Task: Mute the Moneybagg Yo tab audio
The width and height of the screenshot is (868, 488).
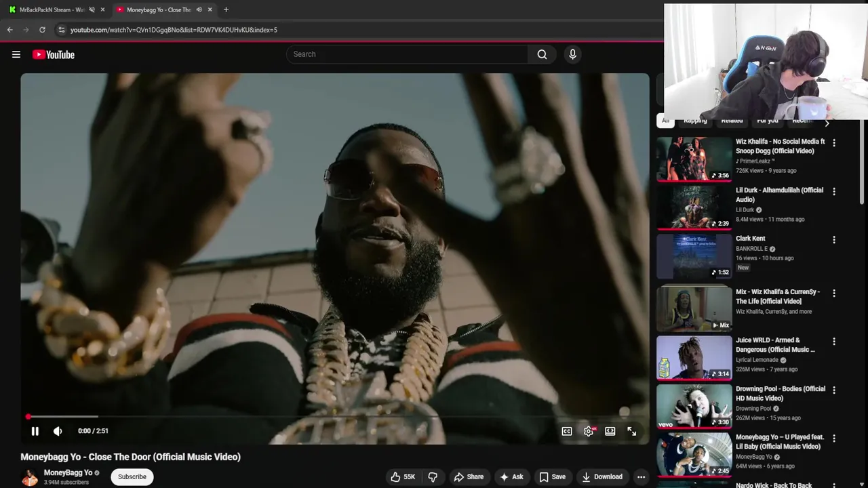Action: click(x=199, y=9)
